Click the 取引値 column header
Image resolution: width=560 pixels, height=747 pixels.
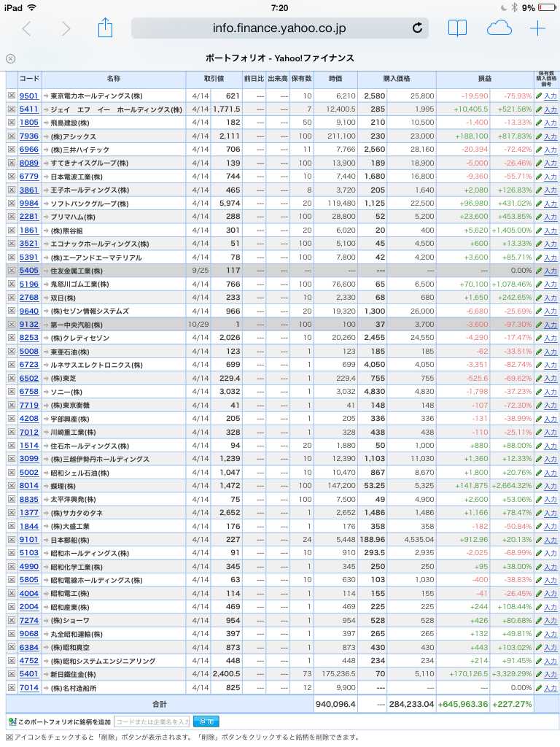(214, 79)
